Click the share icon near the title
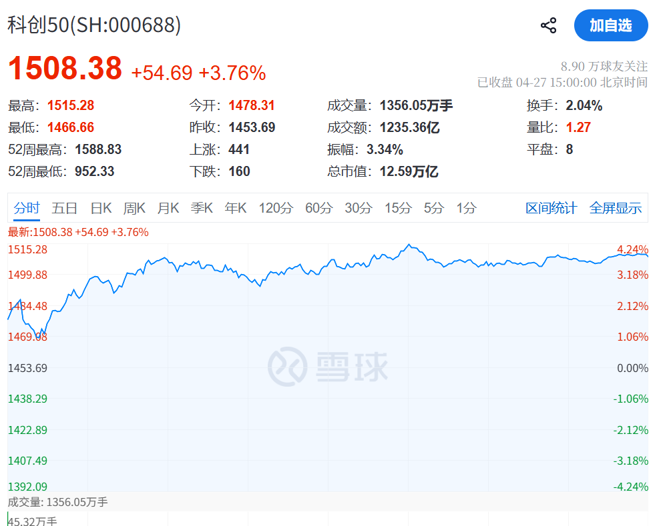667x526 pixels. click(x=548, y=25)
